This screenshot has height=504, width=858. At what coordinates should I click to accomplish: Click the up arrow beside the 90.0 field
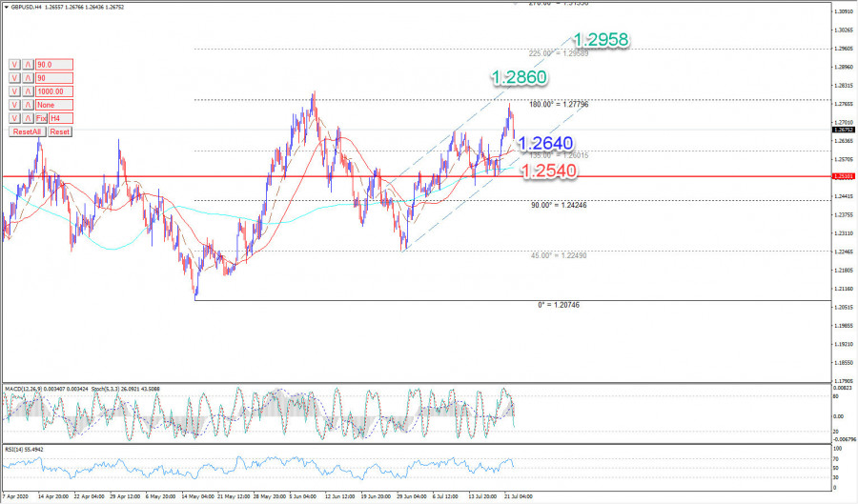pos(29,64)
